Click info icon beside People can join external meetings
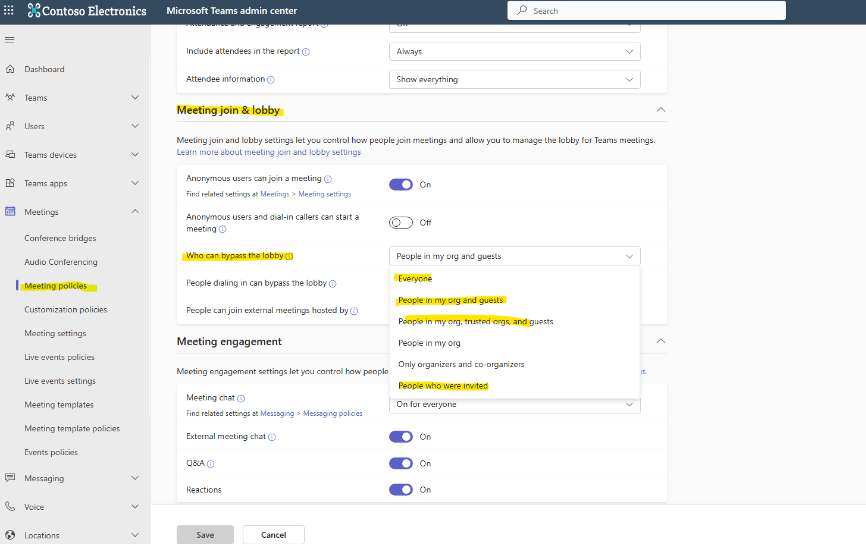Screen dimensions: 866x544 pyautogui.click(x=354, y=311)
